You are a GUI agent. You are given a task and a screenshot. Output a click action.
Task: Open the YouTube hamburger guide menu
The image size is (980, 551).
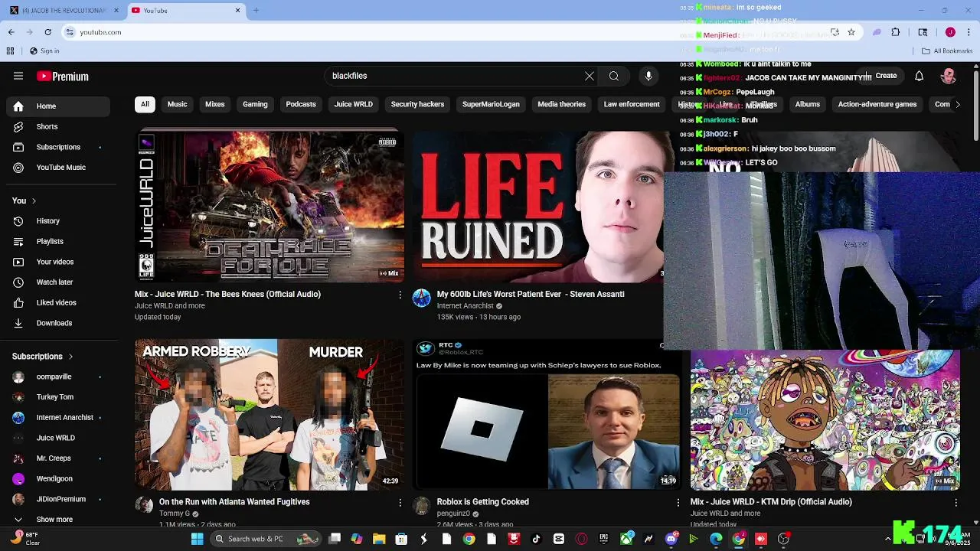click(18, 76)
